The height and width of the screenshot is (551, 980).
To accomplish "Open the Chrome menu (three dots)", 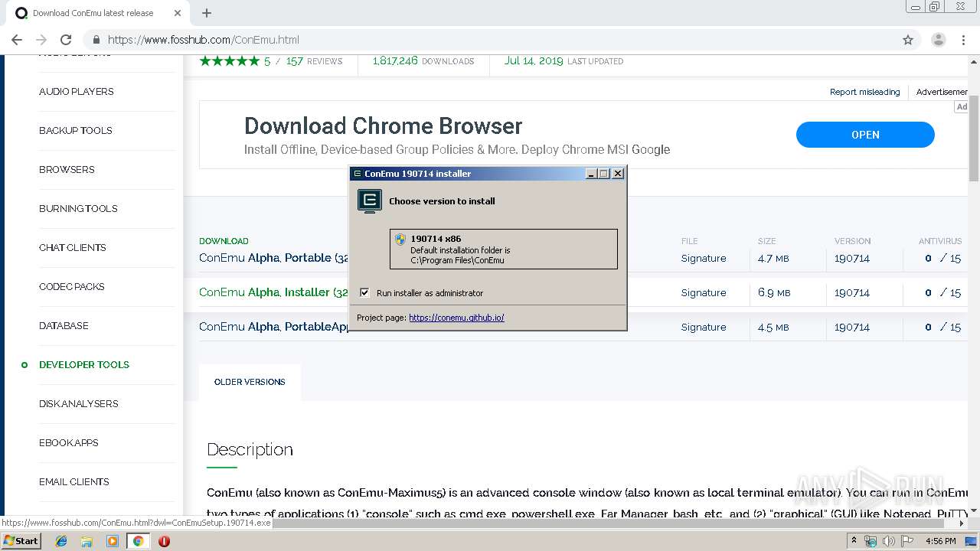I will tap(965, 40).
